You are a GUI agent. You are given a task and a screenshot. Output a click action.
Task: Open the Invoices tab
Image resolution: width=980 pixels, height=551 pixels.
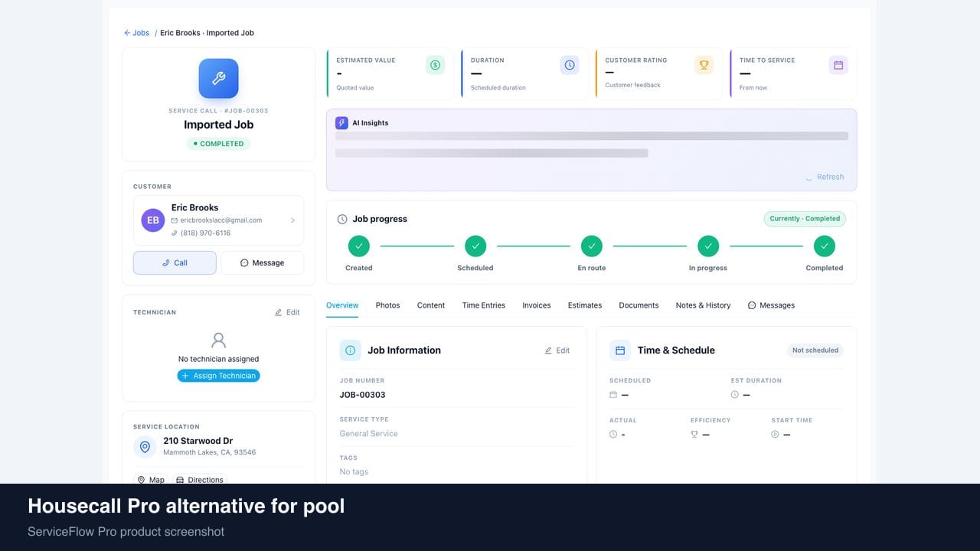tap(537, 305)
